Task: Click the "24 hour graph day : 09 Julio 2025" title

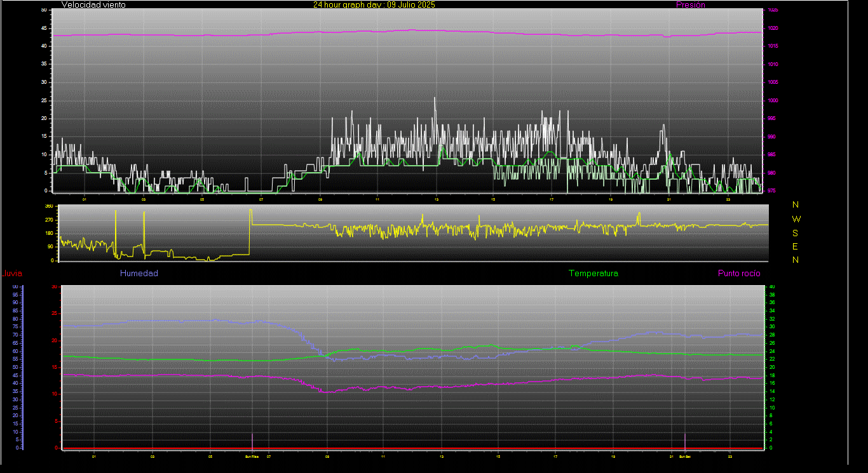Action: (x=374, y=4)
